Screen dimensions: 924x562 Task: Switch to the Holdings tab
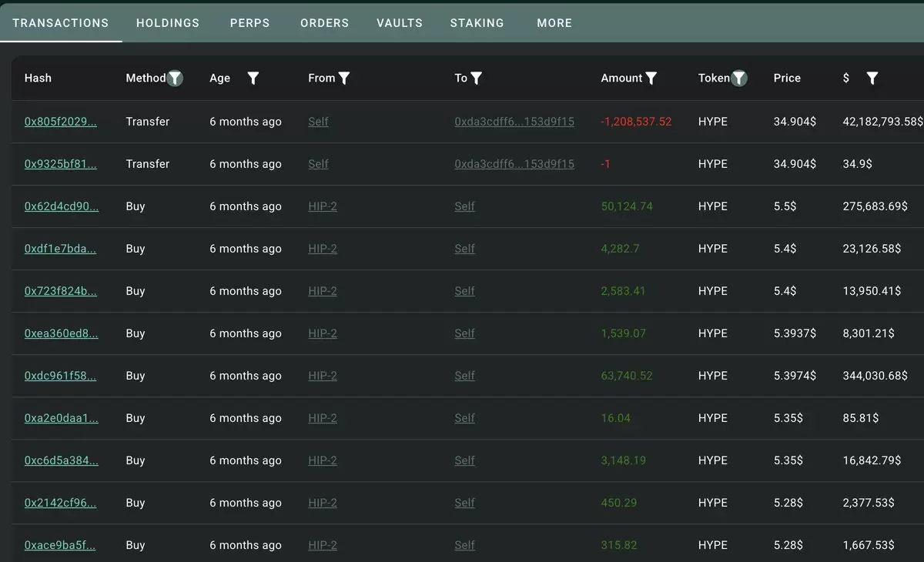coord(168,23)
